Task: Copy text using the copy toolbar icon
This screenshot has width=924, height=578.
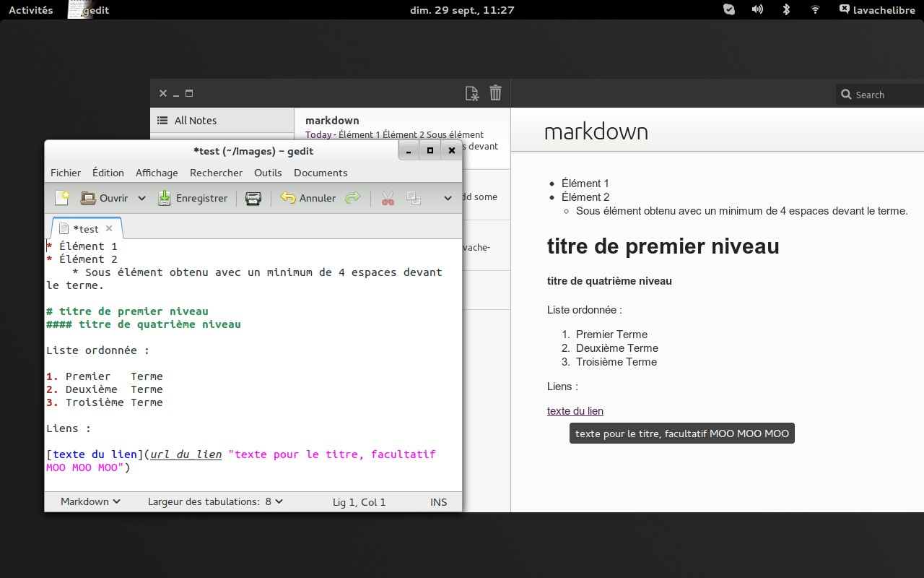Action: coord(414,197)
